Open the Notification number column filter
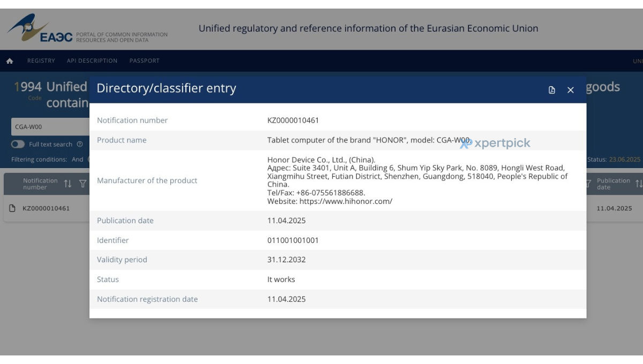Screen dimensions: 643x364 [83, 184]
